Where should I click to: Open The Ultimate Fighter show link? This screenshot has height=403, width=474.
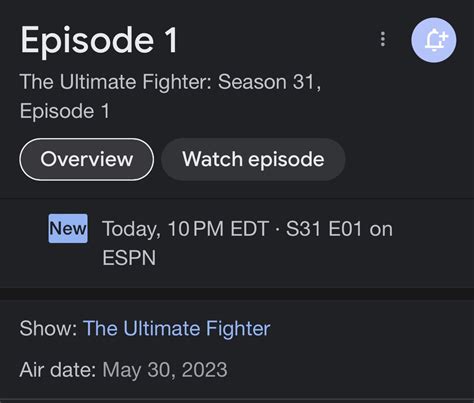(x=177, y=329)
